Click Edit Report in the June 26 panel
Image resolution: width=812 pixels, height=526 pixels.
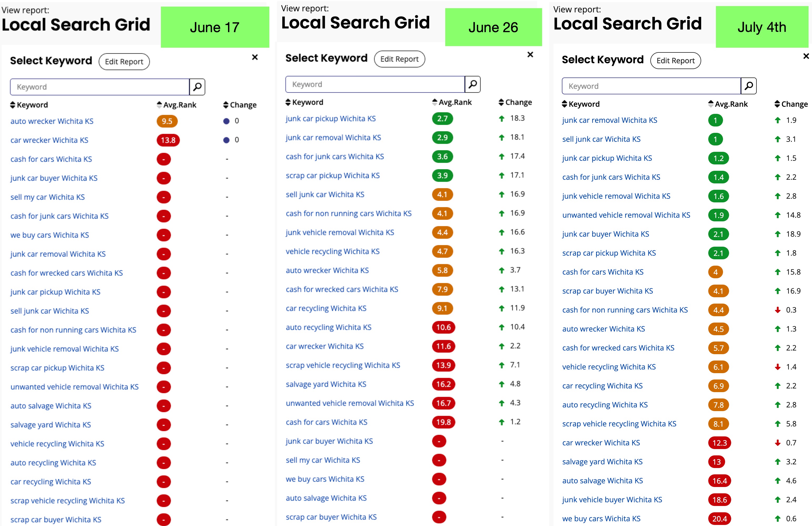coord(399,59)
